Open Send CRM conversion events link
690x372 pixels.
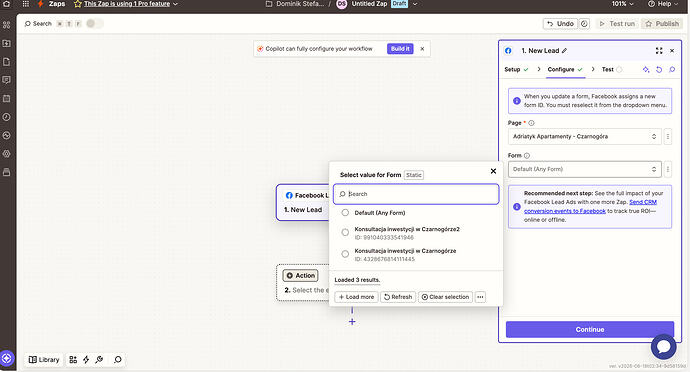click(x=590, y=206)
